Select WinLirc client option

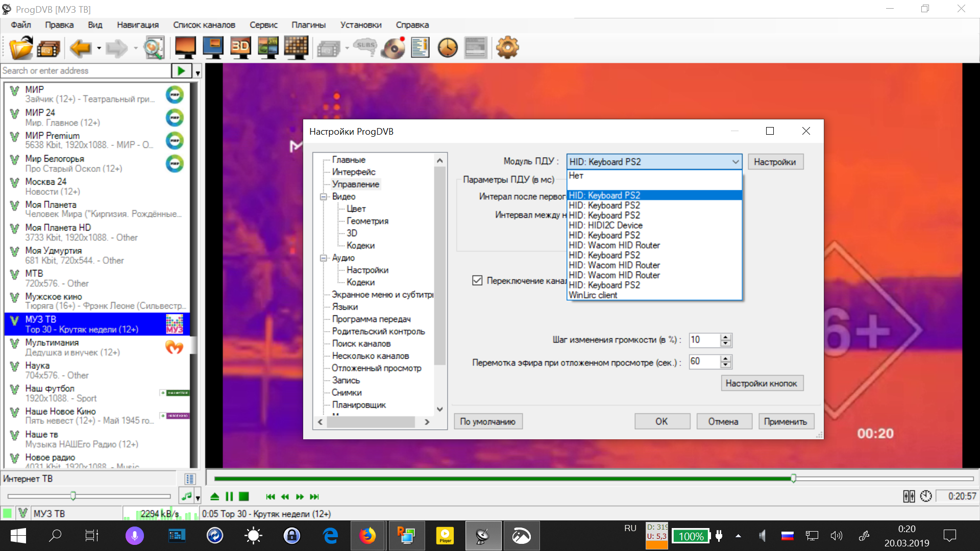coord(654,295)
